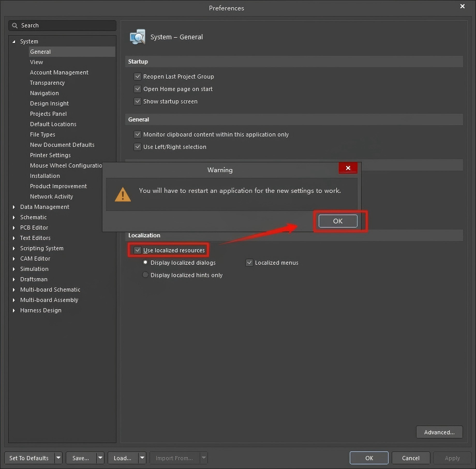The width and height of the screenshot is (476, 469).
Task: Open Account Management settings page
Action: tap(59, 72)
